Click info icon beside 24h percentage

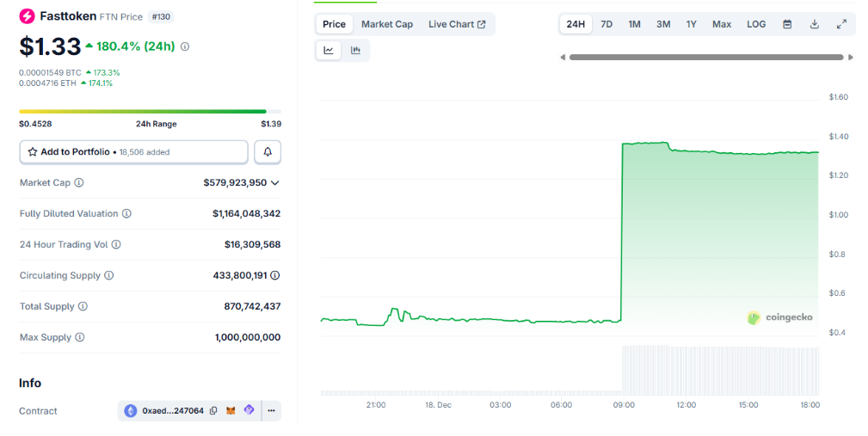coord(185,46)
